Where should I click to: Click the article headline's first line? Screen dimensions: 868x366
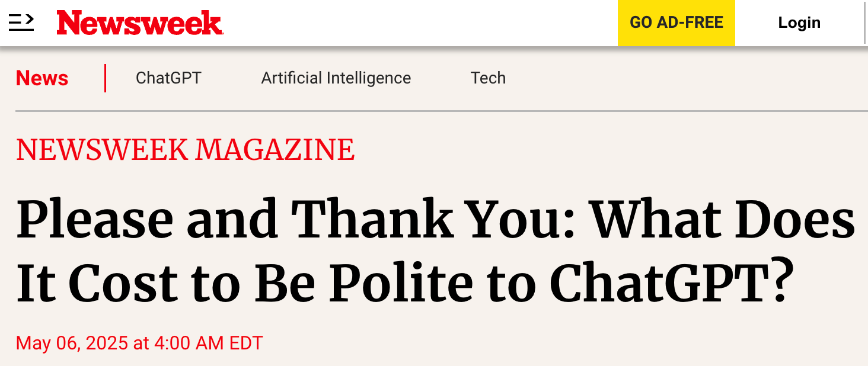(435, 220)
